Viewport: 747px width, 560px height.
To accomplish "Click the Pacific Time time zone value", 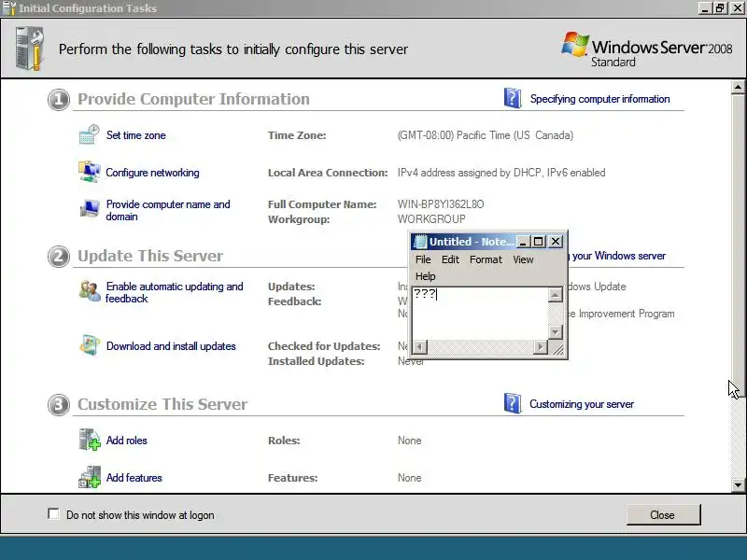I will pos(485,135).
